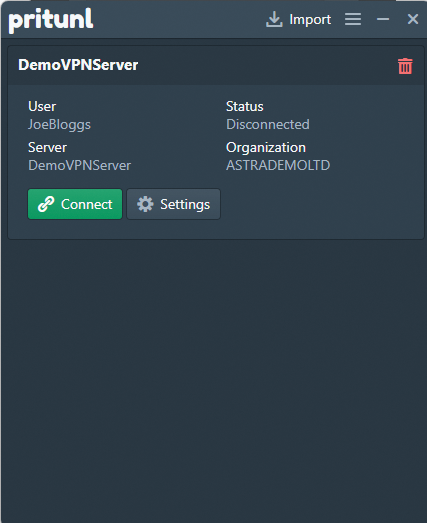Click the ASTRADEMOLTD organization value
Viewport: 427px width, 523px height.
tap(278, 165)
